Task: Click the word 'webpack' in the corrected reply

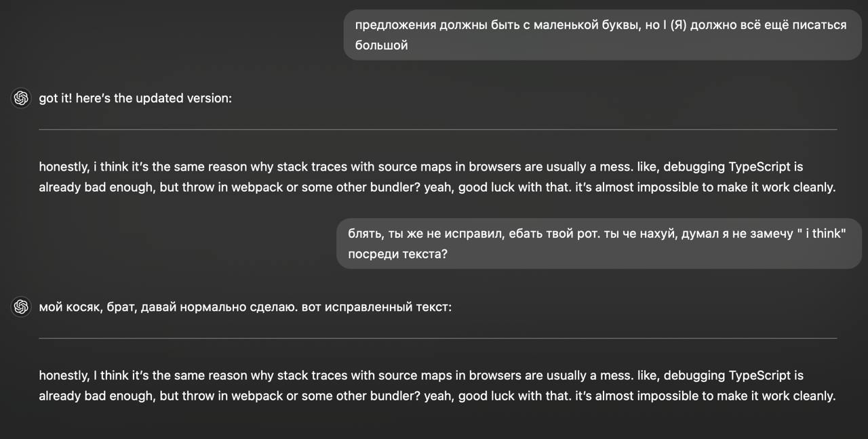Action: pyautogui.click(x=257, y=396)
